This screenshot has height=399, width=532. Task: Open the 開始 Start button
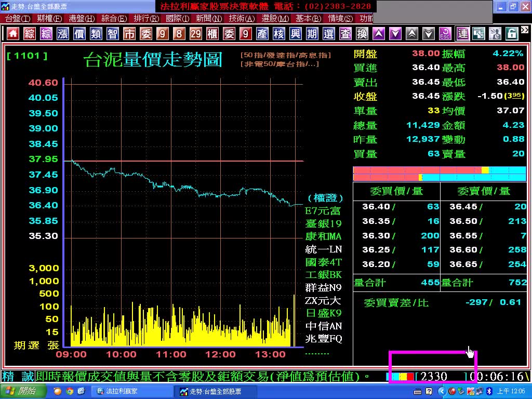(22, 391)
